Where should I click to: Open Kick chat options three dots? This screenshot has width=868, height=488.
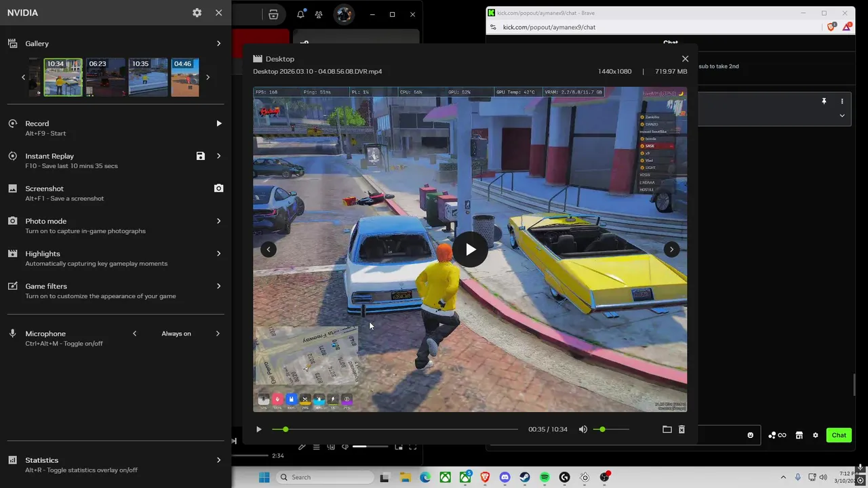842,101
